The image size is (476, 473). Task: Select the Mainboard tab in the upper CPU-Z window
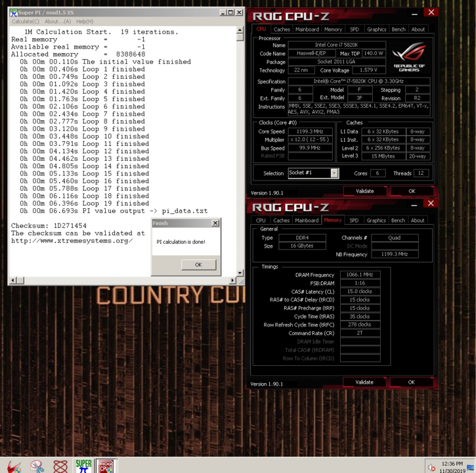307,30
